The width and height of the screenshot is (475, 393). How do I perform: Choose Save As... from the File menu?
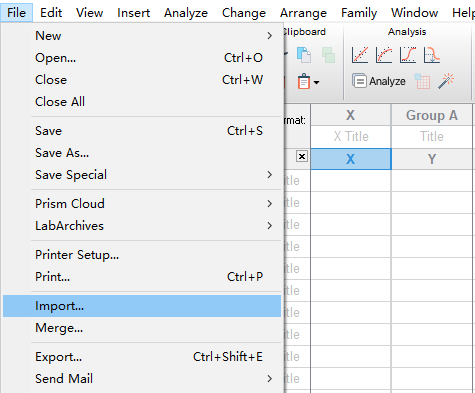click(142, 153)
